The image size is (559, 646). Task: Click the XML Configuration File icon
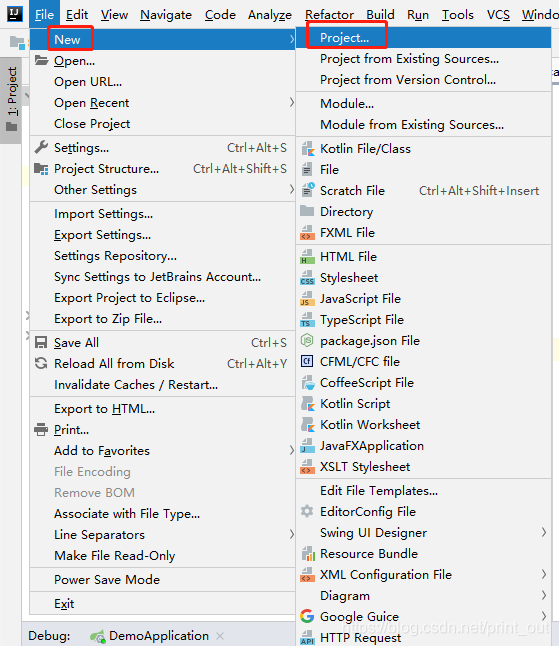click(307, 574)
